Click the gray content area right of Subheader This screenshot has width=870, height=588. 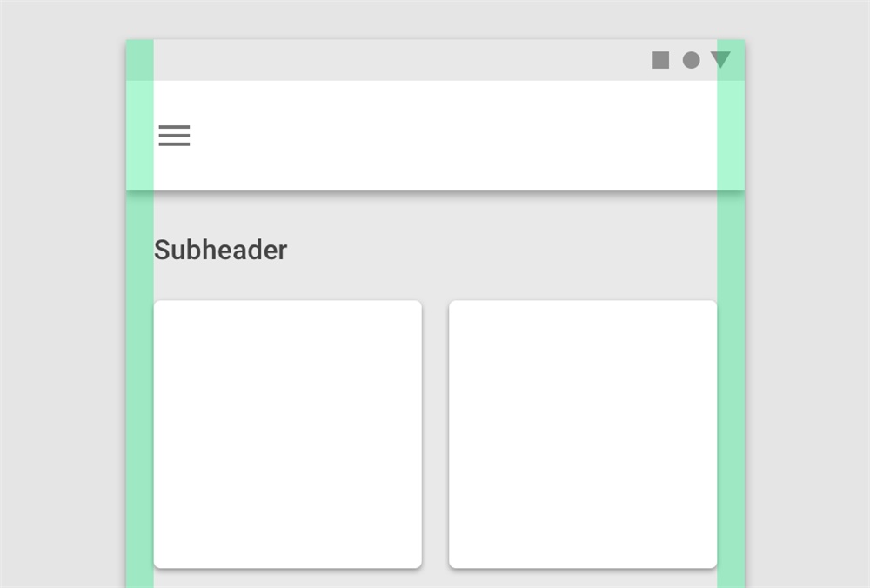[x=502, y=250]
